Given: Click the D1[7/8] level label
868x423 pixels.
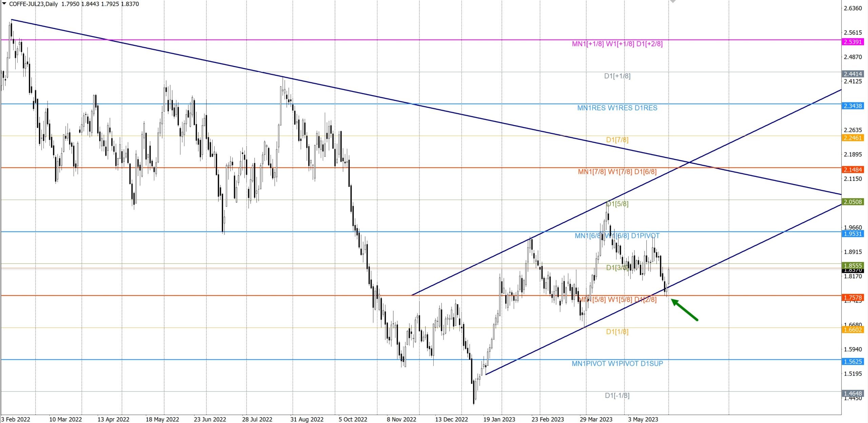Looking at the screenshot, I should (x=617, y=140).
